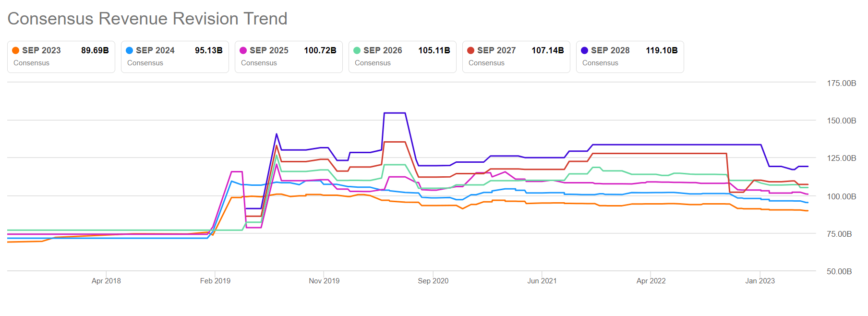Image resolution: width=868 pixels, height=316 pixels.
Task: Click the Jan 2023 x-axis label
Action: 760,281
